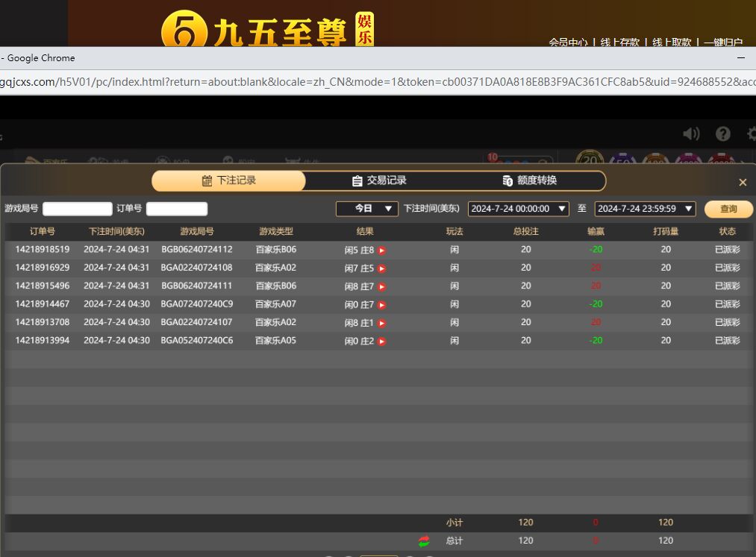Image resolution: width=756 pixels, height=557 pixels.
Task: Refresh totals with red-green arrows icon
Action: 424,541
